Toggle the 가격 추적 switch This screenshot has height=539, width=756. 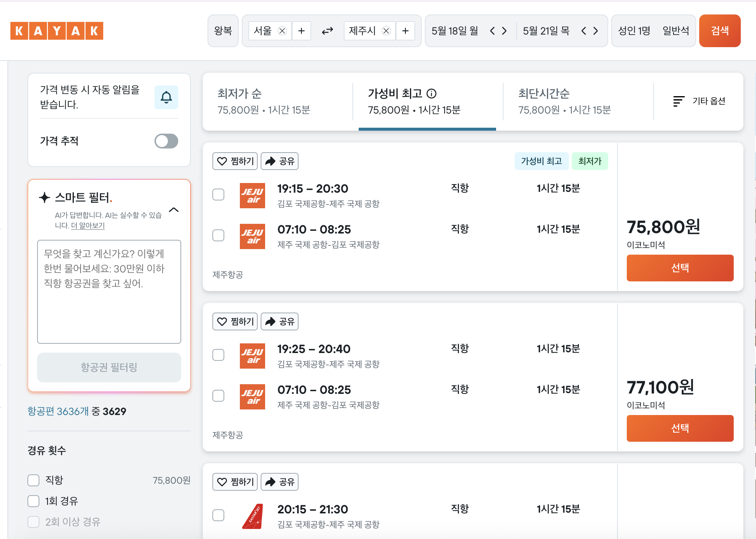[x=166, y=141]
